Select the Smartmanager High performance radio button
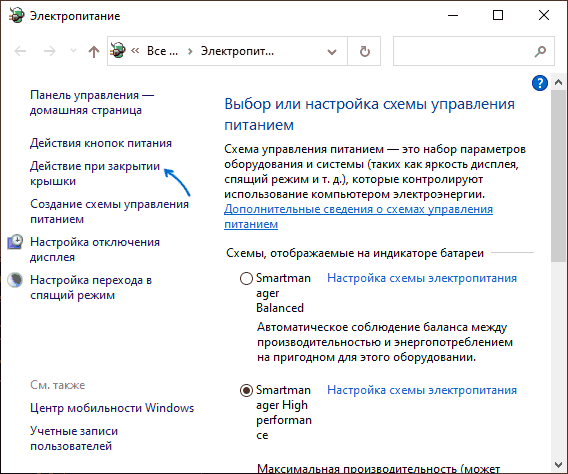 pyautogui.click(x=246, y=390)
